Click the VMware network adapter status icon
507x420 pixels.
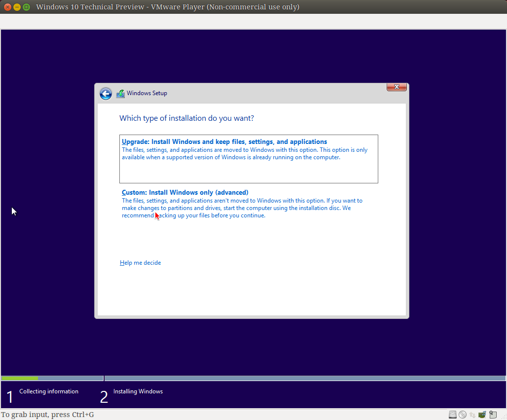coord(472,415)
